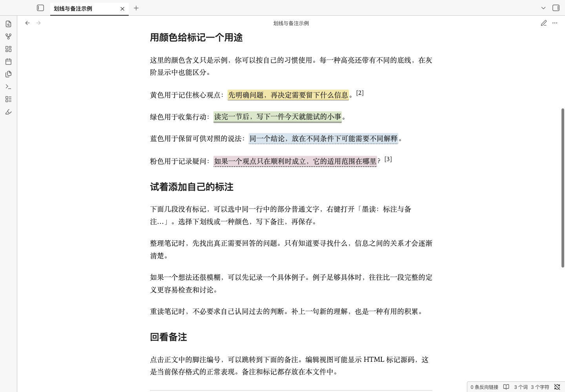Click the blue highlighted sentence 同一个结论

pos(323,138)
